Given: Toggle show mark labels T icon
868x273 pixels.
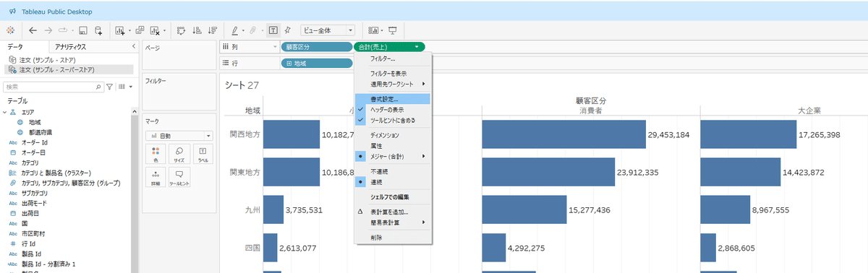Looking at the screenshot, I should tap(273, 30).
